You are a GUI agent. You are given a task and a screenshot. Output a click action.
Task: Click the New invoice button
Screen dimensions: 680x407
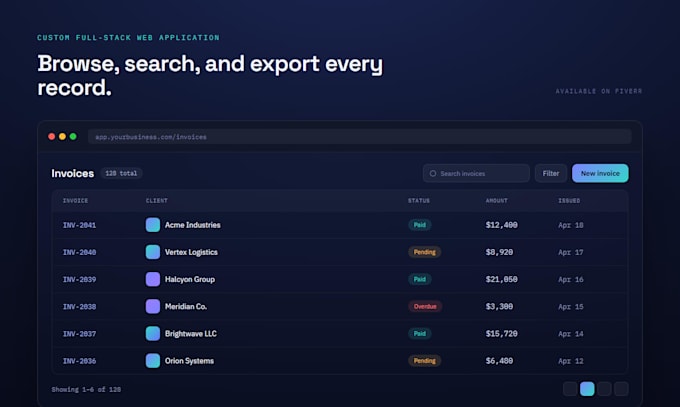pos(600,173)
